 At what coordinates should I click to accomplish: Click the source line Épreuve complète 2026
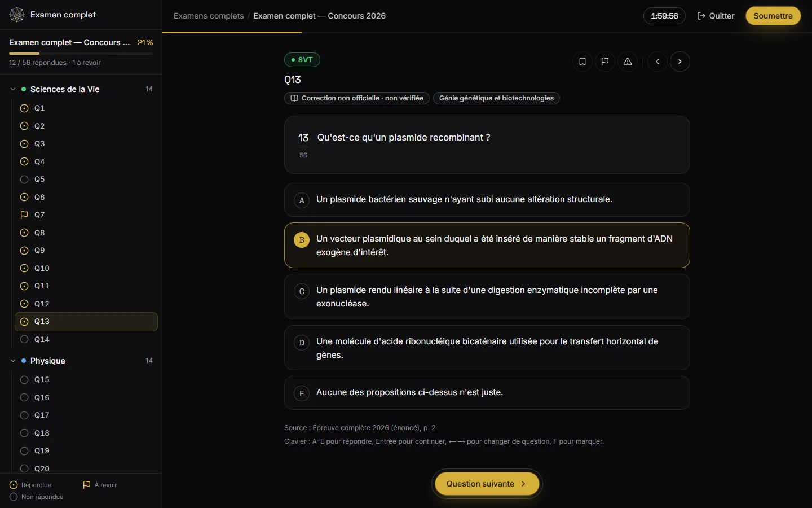point(360,428)
